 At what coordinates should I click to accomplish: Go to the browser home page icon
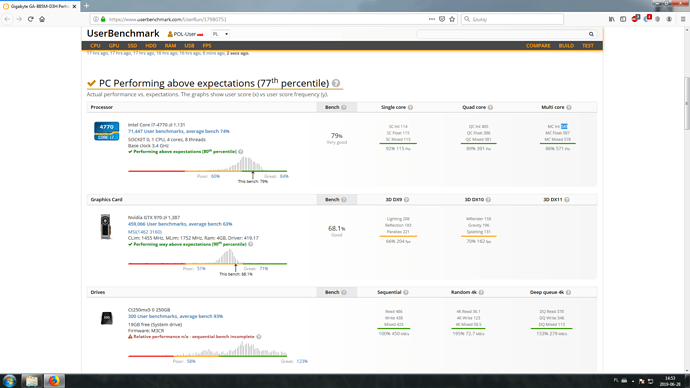pyautogui.click(x=42, y=19)
